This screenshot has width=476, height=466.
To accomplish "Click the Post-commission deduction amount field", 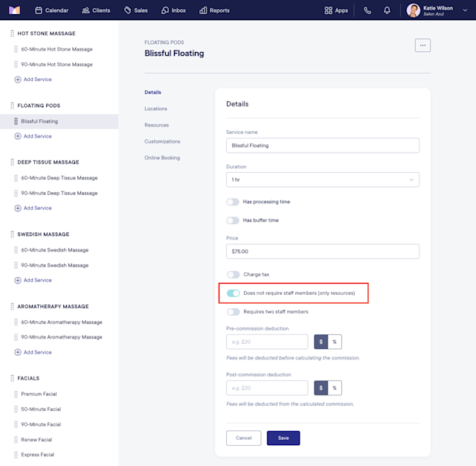I will [x=267, y=388].
